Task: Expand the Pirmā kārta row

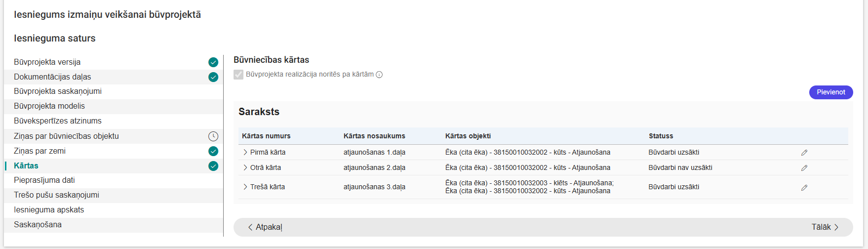Action: [245, 153]
